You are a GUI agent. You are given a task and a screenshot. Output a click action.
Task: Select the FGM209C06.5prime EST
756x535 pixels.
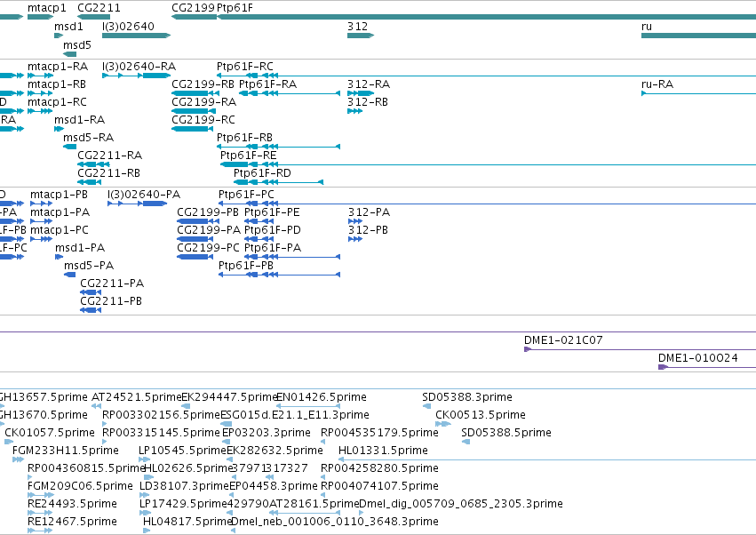41,495
